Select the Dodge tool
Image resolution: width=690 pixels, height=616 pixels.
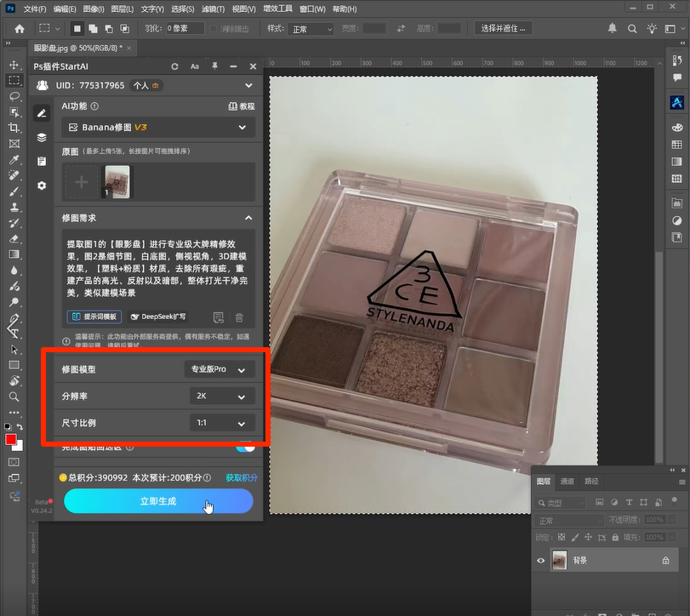(14, 302)
